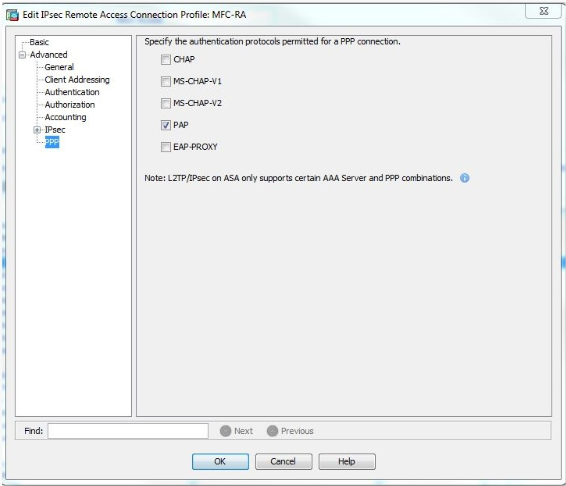Go to Client Addressing section
Screen dimensions: 566x486
click(x=77, y=80)
